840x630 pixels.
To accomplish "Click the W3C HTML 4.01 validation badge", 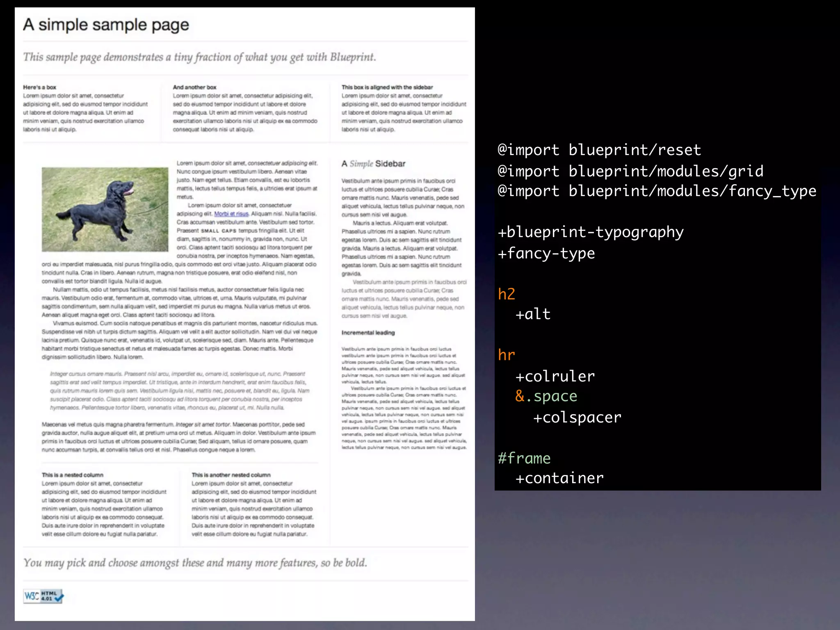I will (43, 596).
